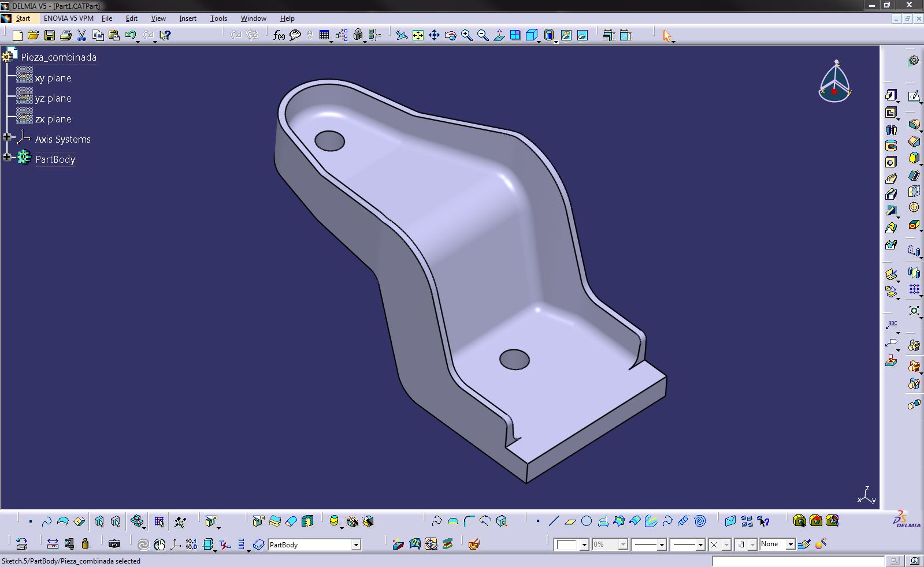The width and height of the screenshot is (924, 567).
Task: Open the Edit menu
Action: (x=132, y=18)
